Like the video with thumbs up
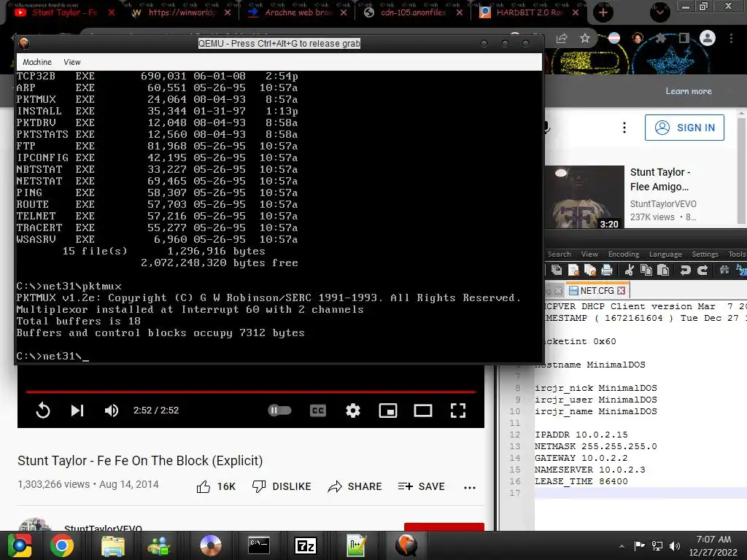747x560 pixels. 216,486
